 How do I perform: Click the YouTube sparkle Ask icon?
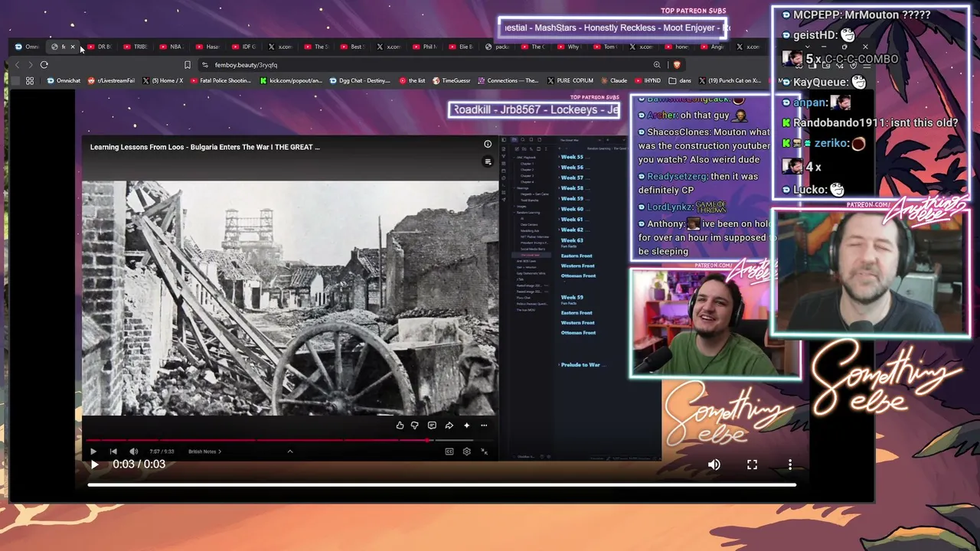(466, 425)
